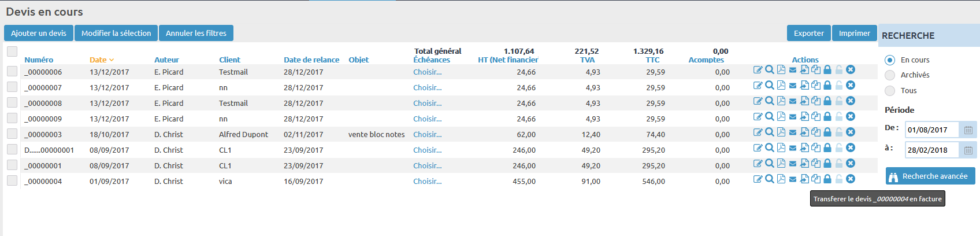Click the binoculars icon on Recherche avancée
Viewport: 980px width, 236px height.
click(x=893, y=176)
